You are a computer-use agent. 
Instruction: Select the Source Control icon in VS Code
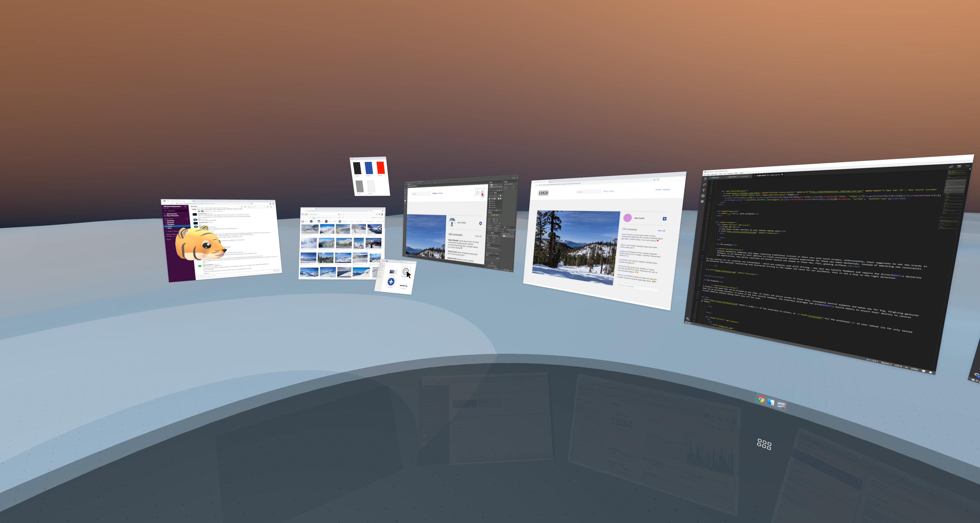tap(704, 191)
